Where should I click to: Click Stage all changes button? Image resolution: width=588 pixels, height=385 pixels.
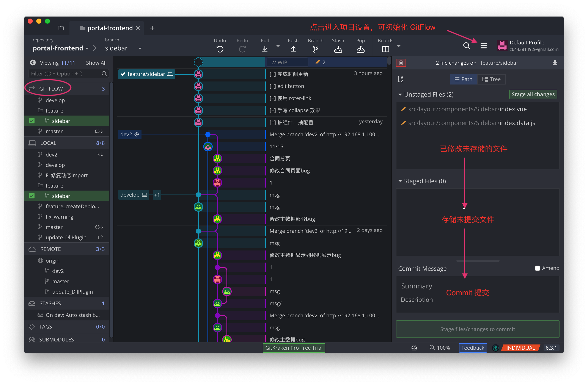[x=533, y=94]
